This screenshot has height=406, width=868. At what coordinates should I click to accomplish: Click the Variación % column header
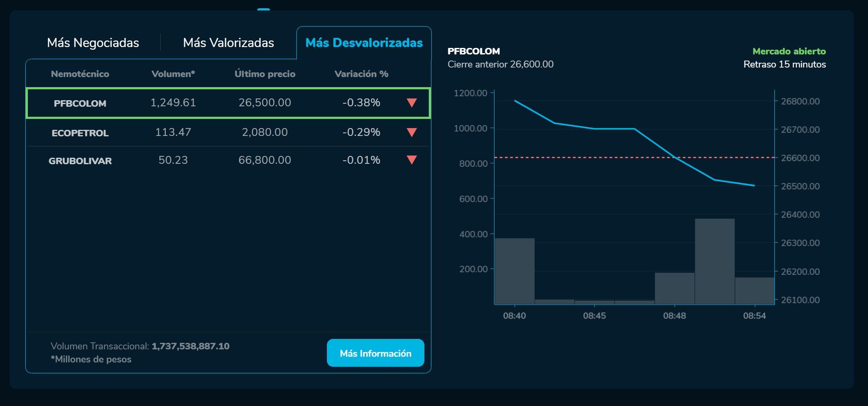tap(361, 74)
